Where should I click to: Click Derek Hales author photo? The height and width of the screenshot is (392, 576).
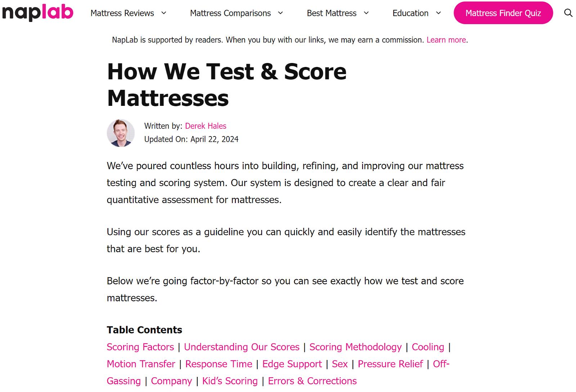pos(121,133)
